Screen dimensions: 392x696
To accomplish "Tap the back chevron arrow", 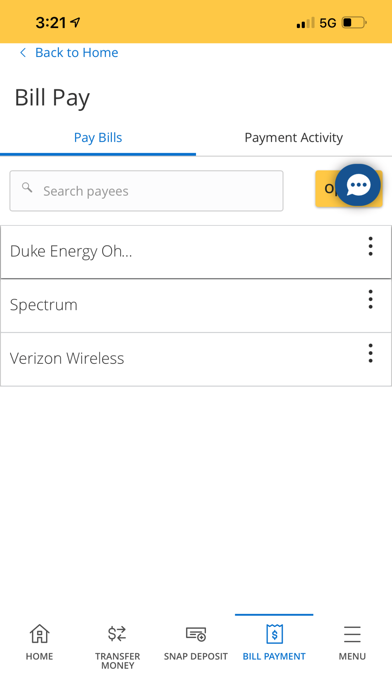I will (x=23, y=53).
